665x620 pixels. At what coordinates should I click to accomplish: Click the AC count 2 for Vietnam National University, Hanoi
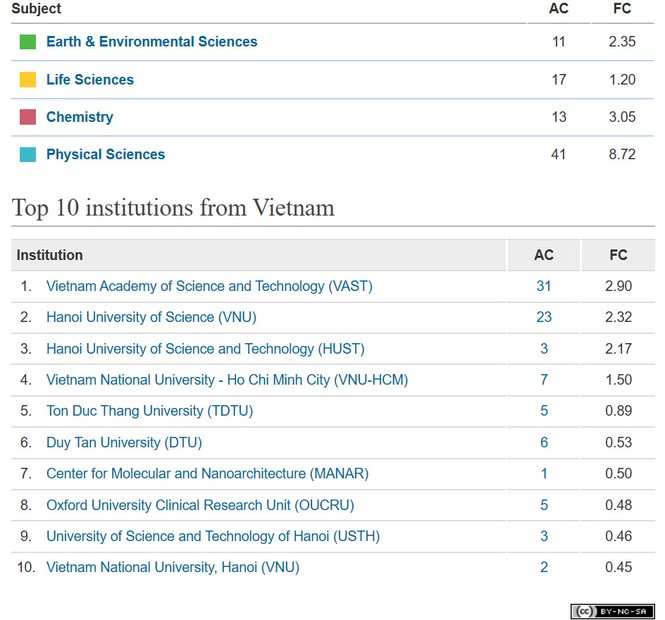point(544,567)
